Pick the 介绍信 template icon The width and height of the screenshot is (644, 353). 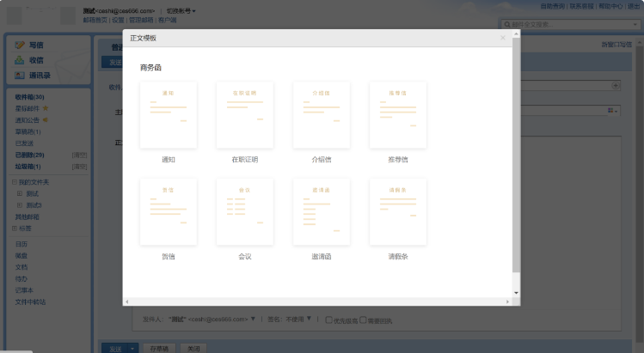coord(321,115)
